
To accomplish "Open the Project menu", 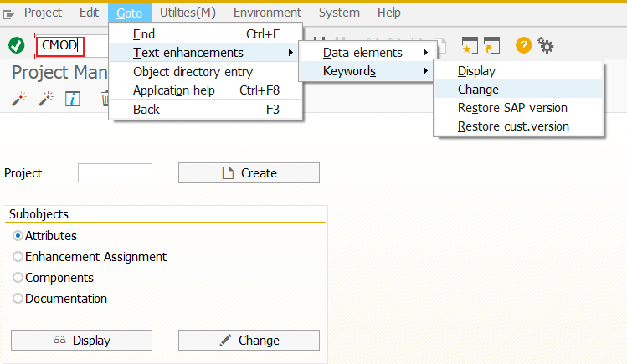I will click(x=43, y=13).
